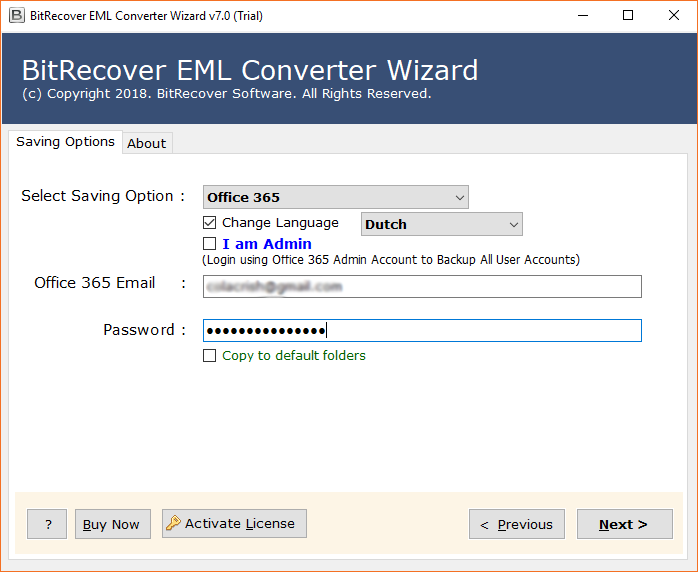
Task: Click the Buy Now button
Action: click(113, 524)
